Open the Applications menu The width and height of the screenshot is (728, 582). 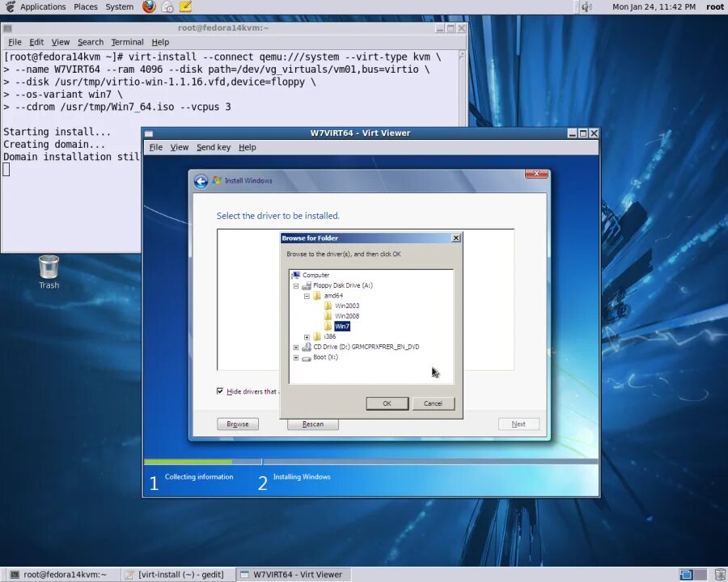[43, 7]
